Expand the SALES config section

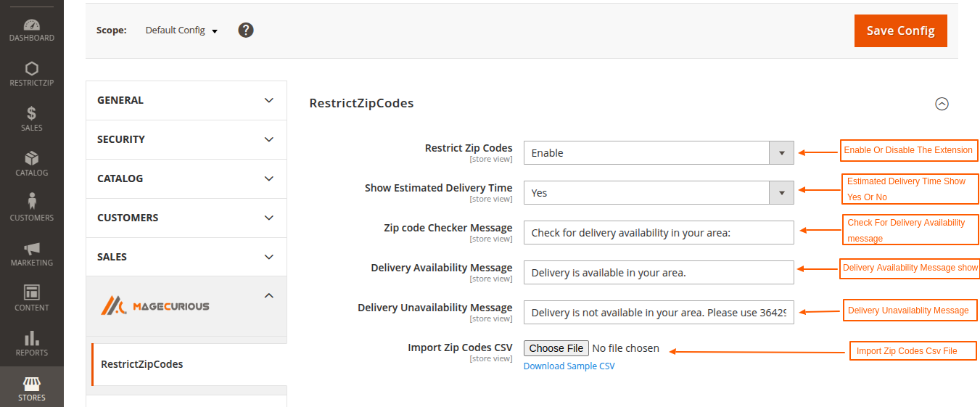click(186, 257)
